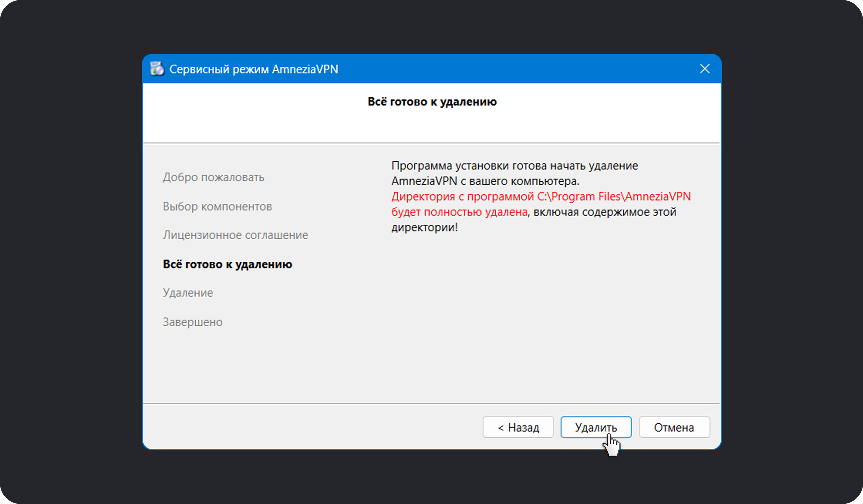The image size is (863, 504).
Task: Click the line Программа установки готова начать удаление
Action: click(514, 166)
